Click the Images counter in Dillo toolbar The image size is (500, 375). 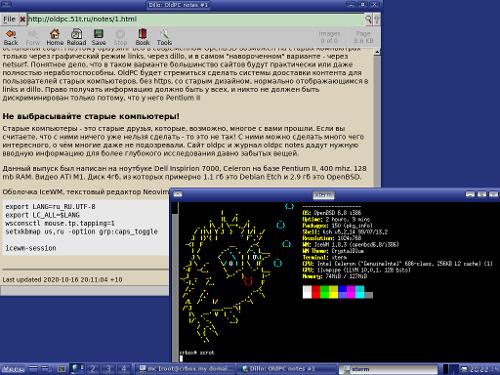pyautogui.click(x=329, y=37)
